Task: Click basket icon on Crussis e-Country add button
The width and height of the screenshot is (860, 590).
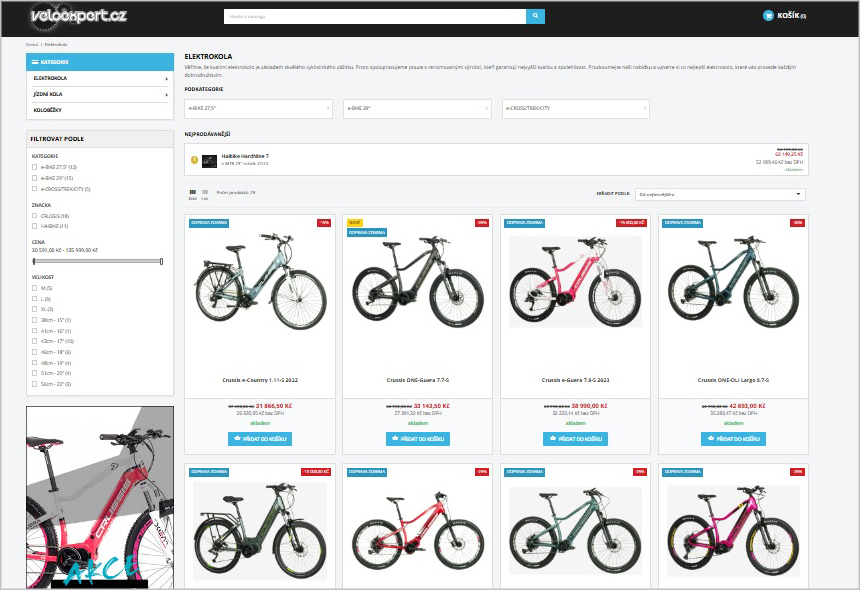Action: point(237,439)
